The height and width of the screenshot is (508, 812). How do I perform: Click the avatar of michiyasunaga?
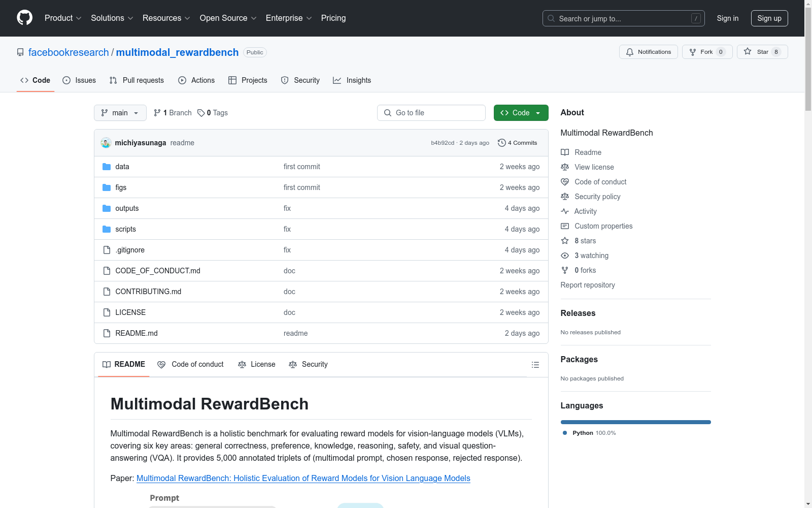tap(106, 143)
